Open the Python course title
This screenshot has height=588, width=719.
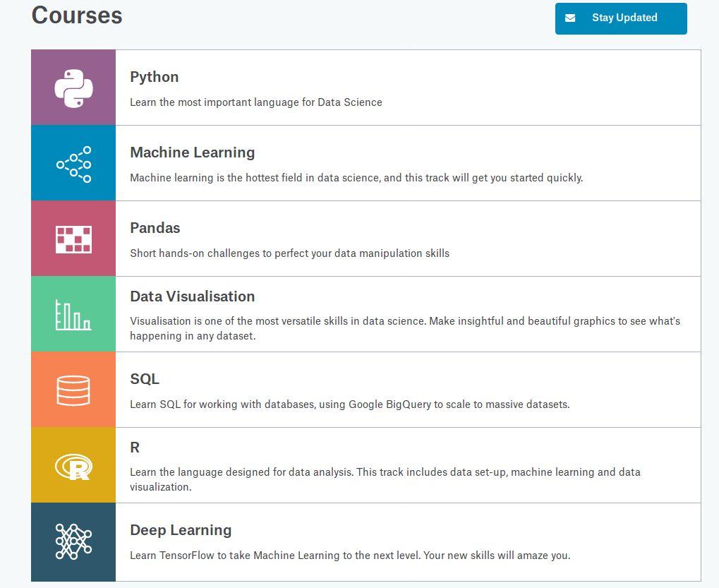[x=154, y=77]
